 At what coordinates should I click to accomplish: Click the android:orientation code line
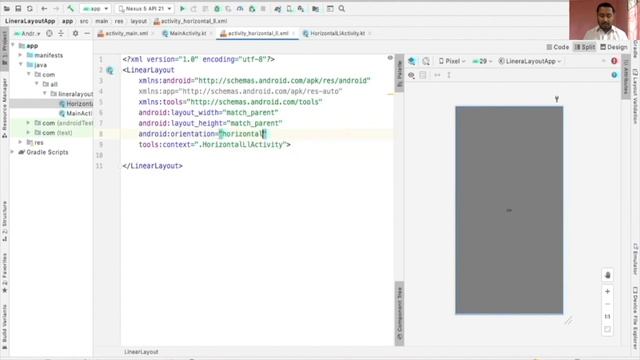pyautogui.click(x=202, y=134)
